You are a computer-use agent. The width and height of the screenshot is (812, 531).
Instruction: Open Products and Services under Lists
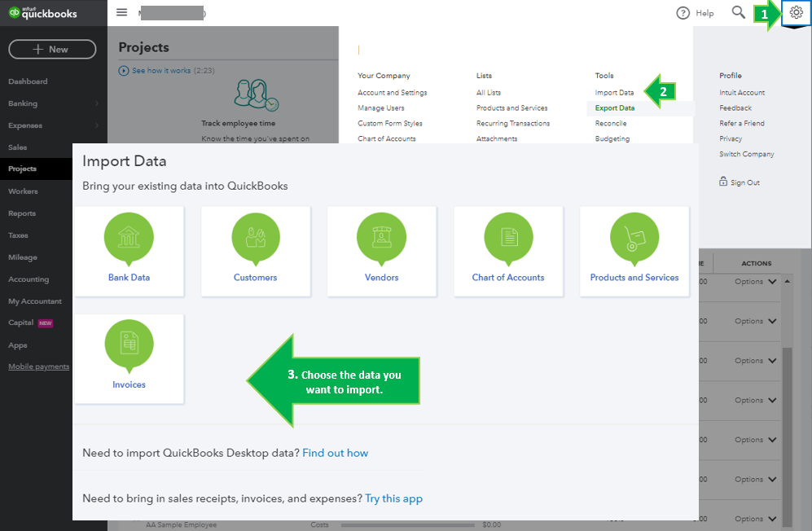(x=511, y=108)
